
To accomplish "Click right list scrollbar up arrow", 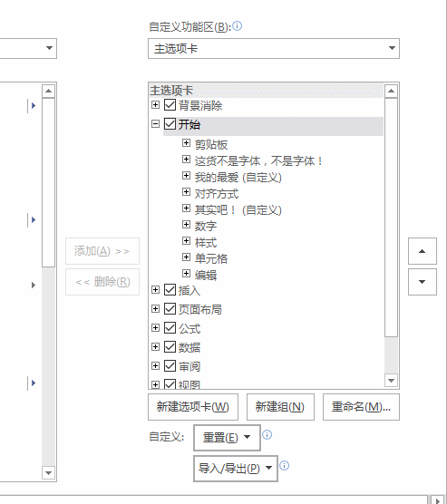I will coord(391,91).
